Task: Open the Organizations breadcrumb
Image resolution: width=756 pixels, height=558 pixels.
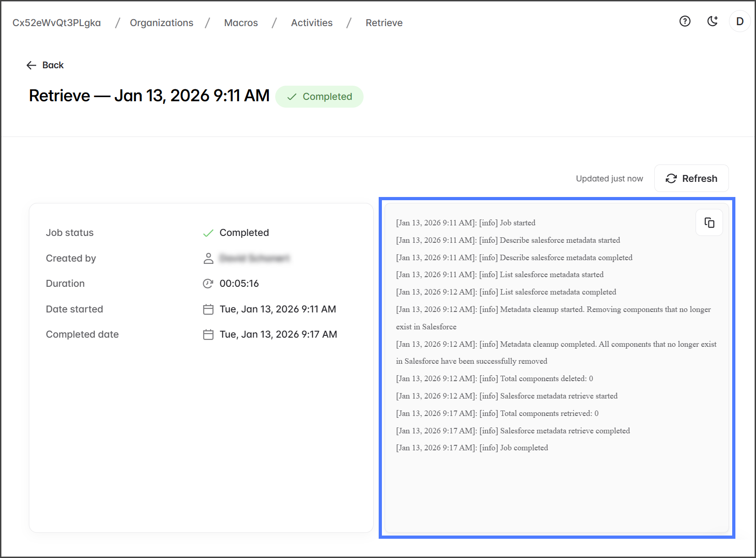Action: click(161, 23)
